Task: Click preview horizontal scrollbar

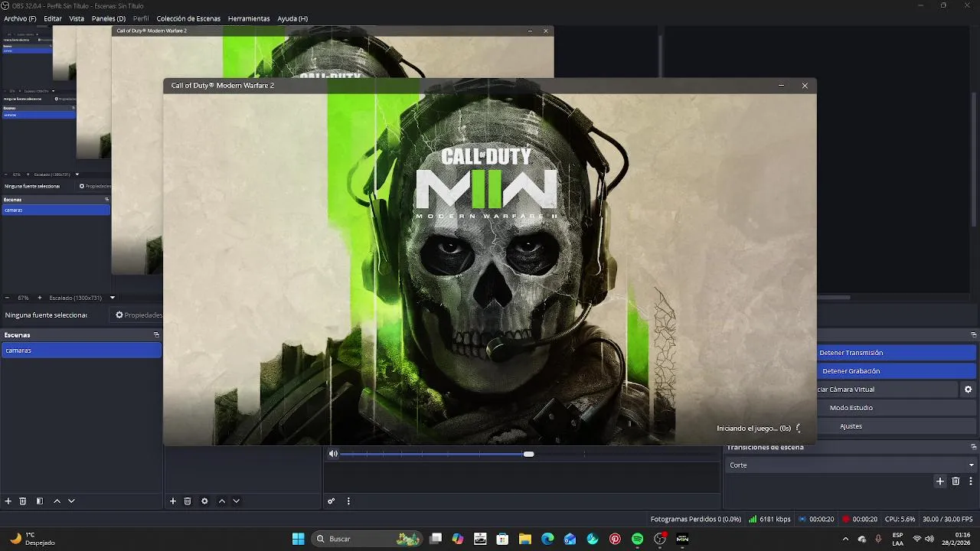Action: 834,298
